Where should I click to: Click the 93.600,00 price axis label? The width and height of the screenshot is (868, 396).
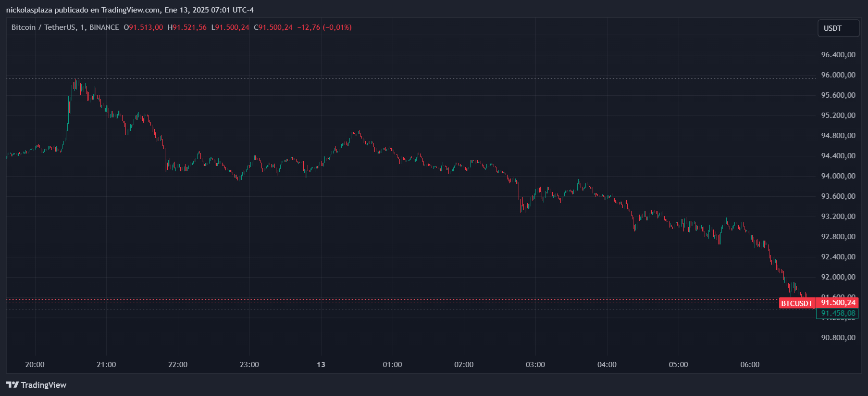coord(838,196)
